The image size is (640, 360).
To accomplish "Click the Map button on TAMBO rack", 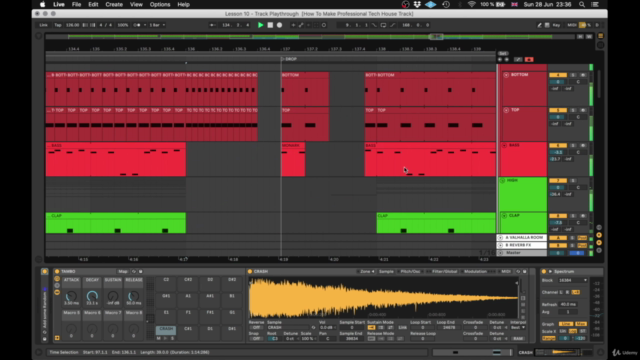I will (x=123, y=271).
